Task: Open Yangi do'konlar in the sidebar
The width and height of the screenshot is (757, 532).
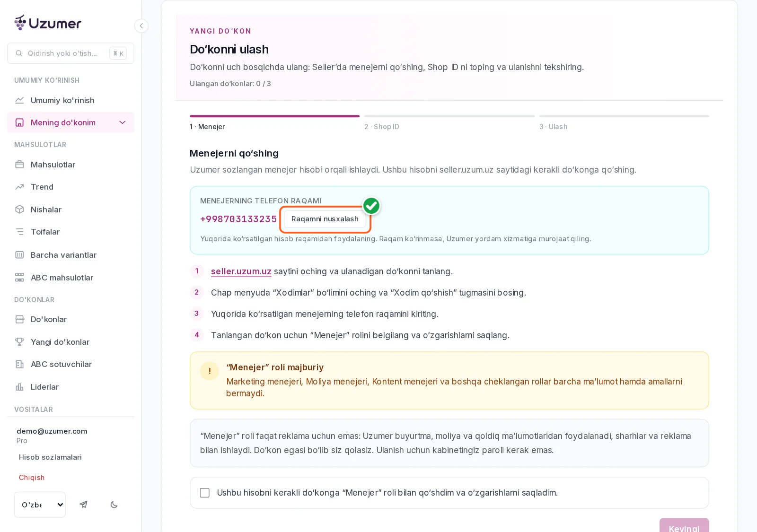Action: pos(70,342)
